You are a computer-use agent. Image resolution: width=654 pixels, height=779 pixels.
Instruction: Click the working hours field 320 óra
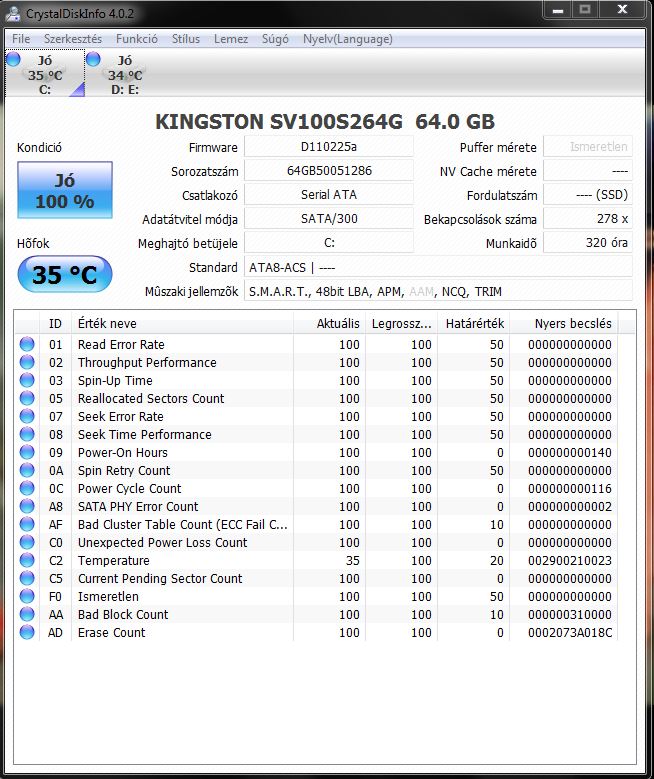[x=587, y=242]
